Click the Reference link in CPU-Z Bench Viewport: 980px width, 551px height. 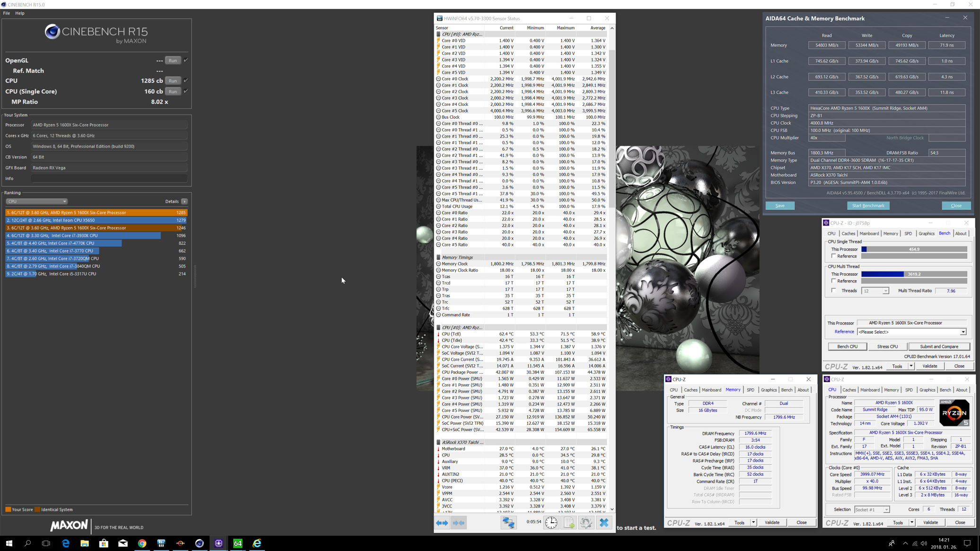[x=844, y=332]
